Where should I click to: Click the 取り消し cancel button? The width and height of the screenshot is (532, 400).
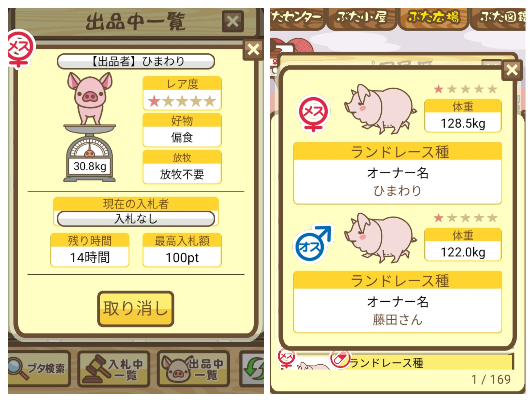coord(136,309)
